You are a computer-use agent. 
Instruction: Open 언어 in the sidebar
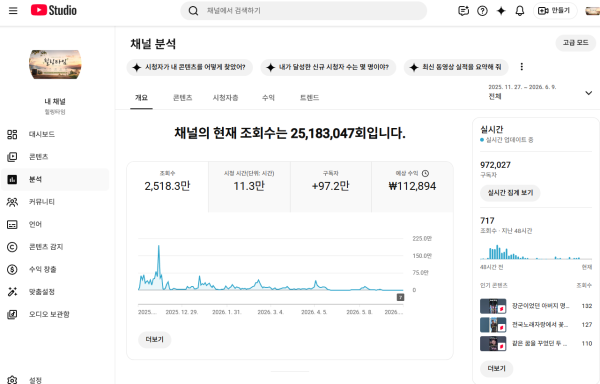[55, 225]
